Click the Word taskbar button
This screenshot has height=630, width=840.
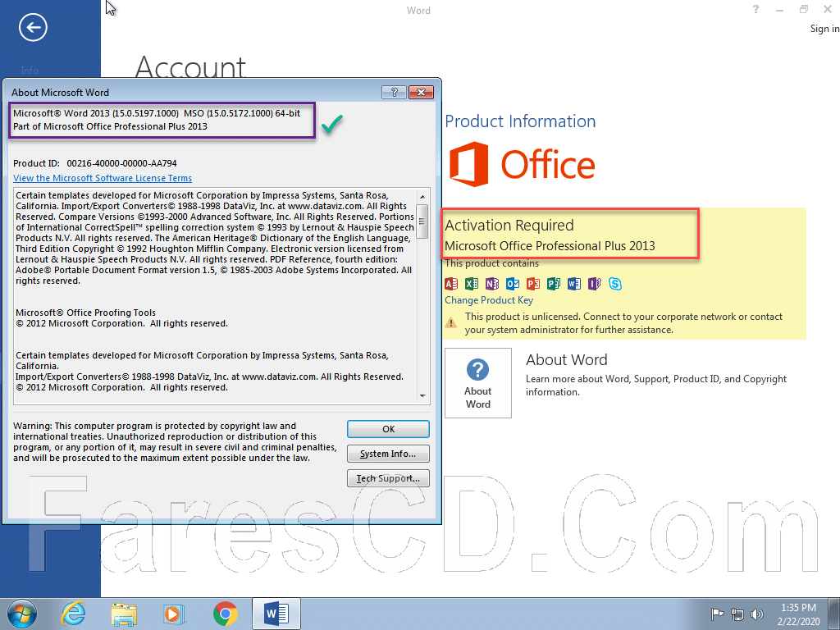pos(276,614)
